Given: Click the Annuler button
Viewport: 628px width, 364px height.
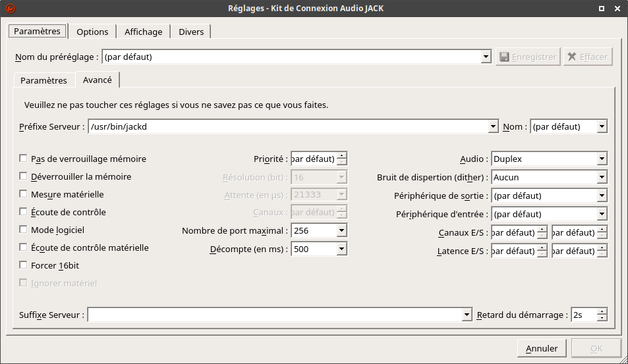Looking at the screenshot, I should click(x=542, y=348).
